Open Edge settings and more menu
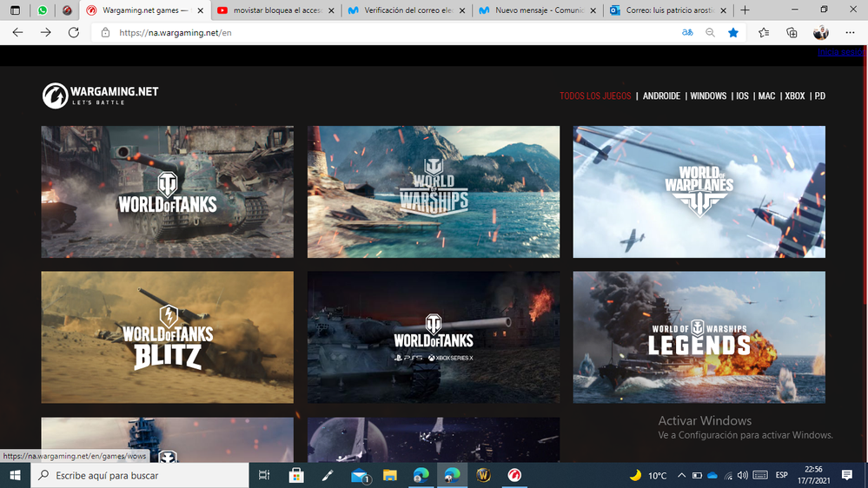 coord(850,32)
